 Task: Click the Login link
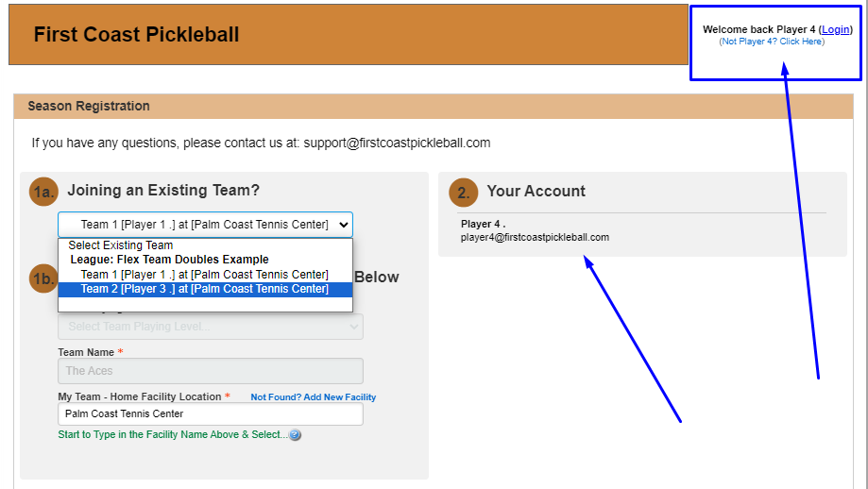[x=836, y=30]
